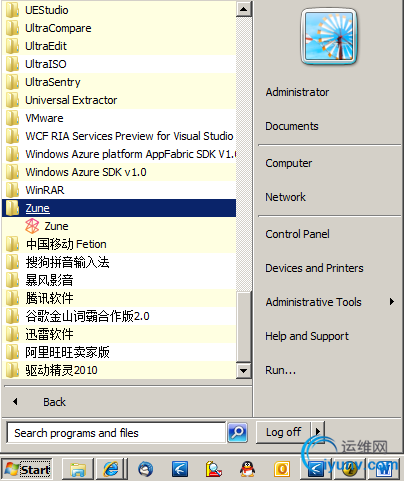Screen dimensions: 404x481
Task: Open the Log off options arrow
Action: tap(317, 432)
